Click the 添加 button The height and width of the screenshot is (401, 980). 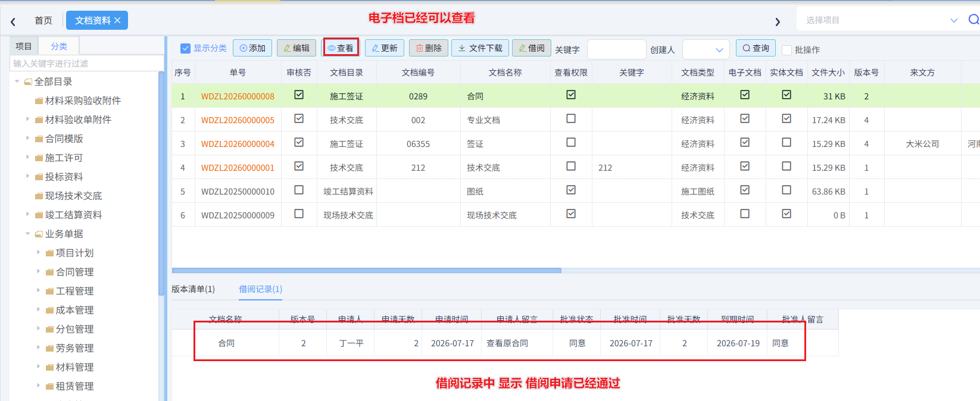[x=252, y=48]
